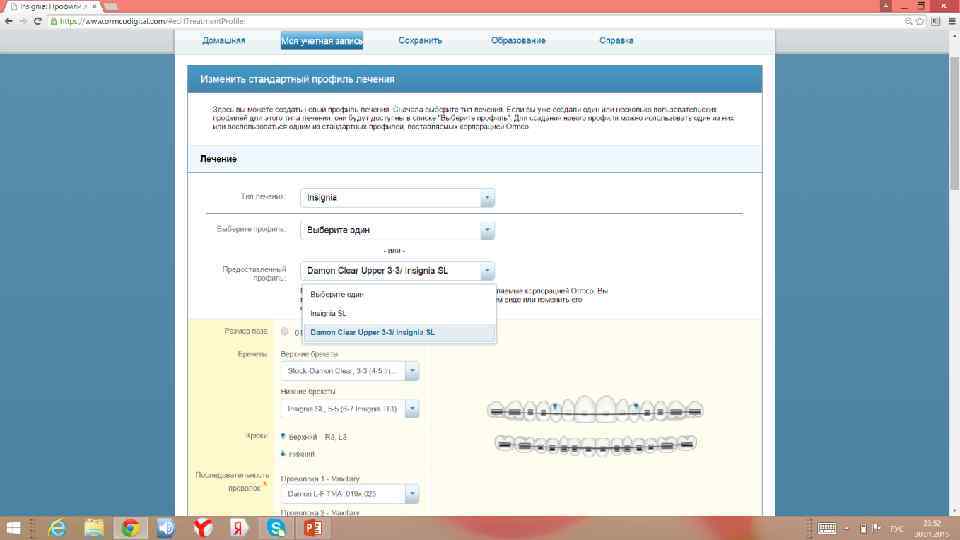Open the speaker app icon in the taskbar
Viewport: 960px width, 540px height.
click(167, 528)
